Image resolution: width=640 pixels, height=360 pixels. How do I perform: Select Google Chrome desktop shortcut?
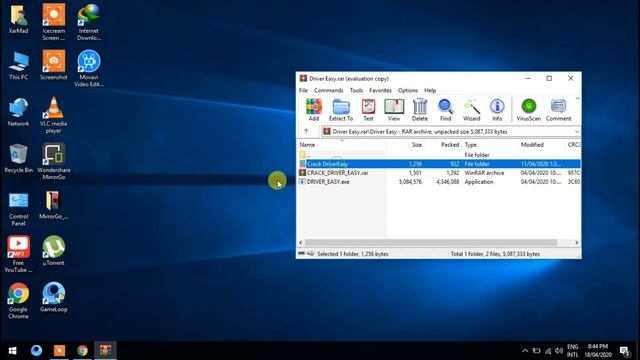(18, 300)
